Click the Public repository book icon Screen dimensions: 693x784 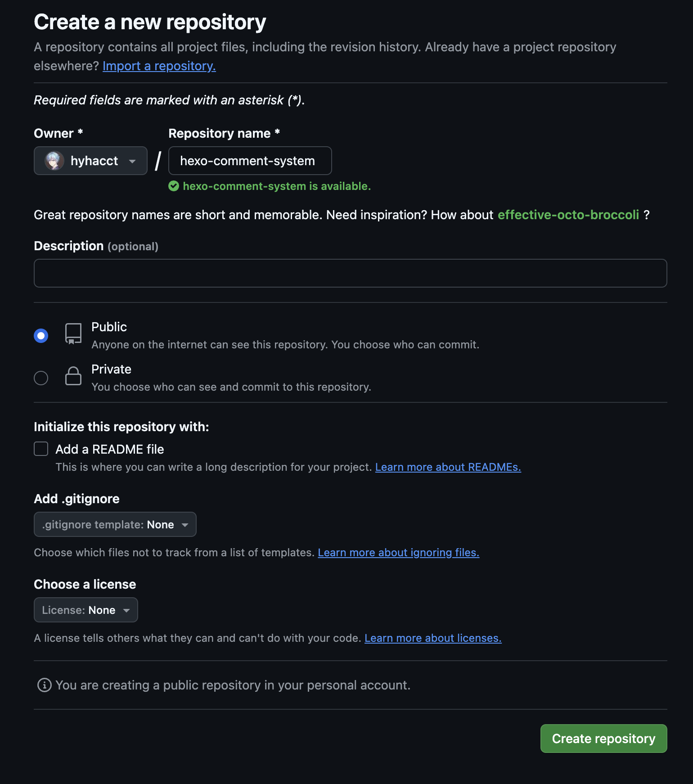coord(73,334)
